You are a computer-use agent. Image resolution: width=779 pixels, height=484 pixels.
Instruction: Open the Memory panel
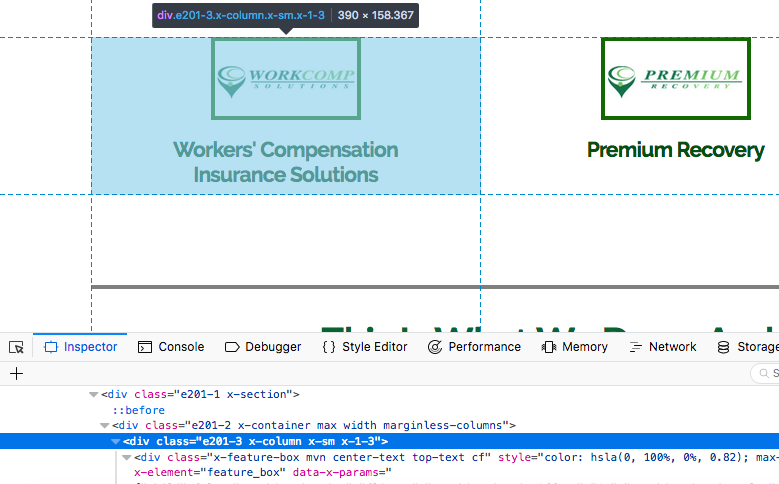click(575, 347)
